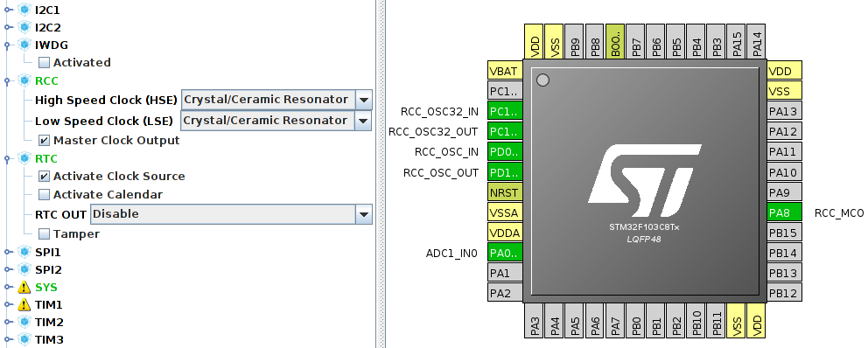Uncheck Activate Clock Source under RTC
868x348 pixels.
point(44,177)
